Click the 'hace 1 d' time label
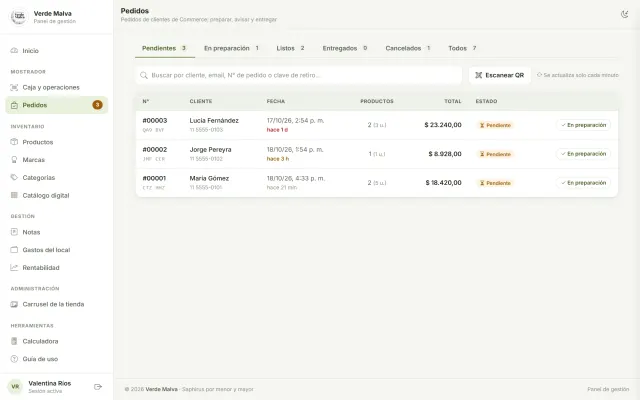The height and width of the screenshot is (400, 640). (278, 130)
